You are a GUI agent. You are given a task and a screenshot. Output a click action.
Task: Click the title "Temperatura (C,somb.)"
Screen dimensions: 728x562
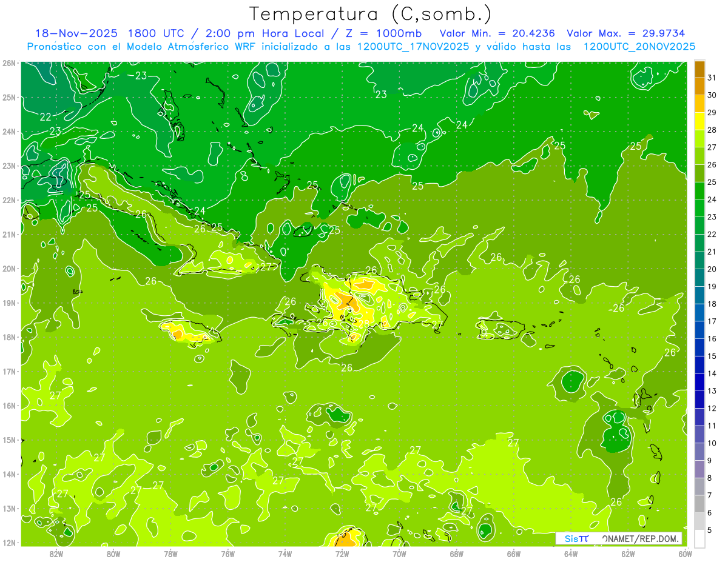[370, 14]
